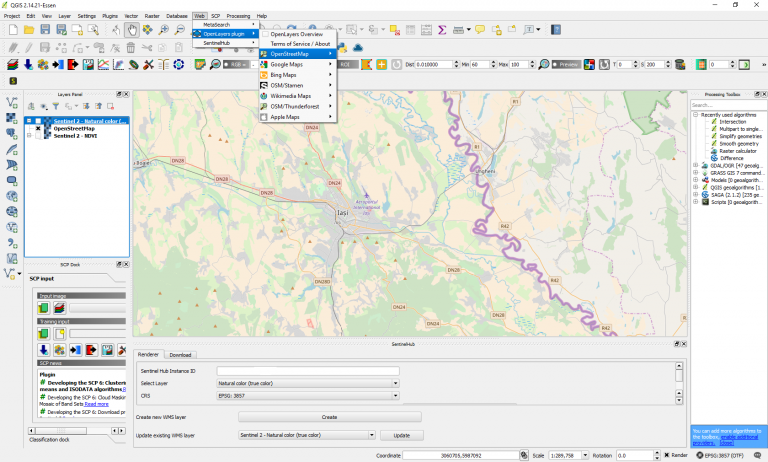Click the Python console icon
The image size is (768, 462).
[x=342, y=48]
